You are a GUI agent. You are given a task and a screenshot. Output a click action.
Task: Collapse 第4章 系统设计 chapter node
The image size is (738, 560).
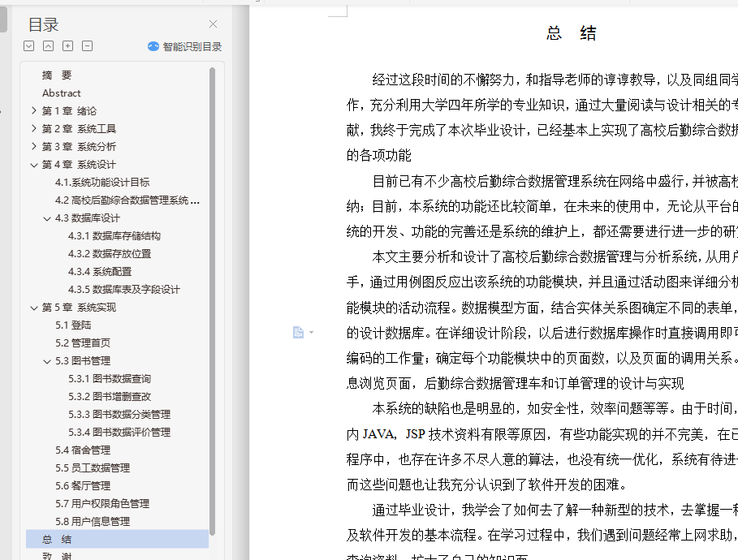[x=34, y=165]
